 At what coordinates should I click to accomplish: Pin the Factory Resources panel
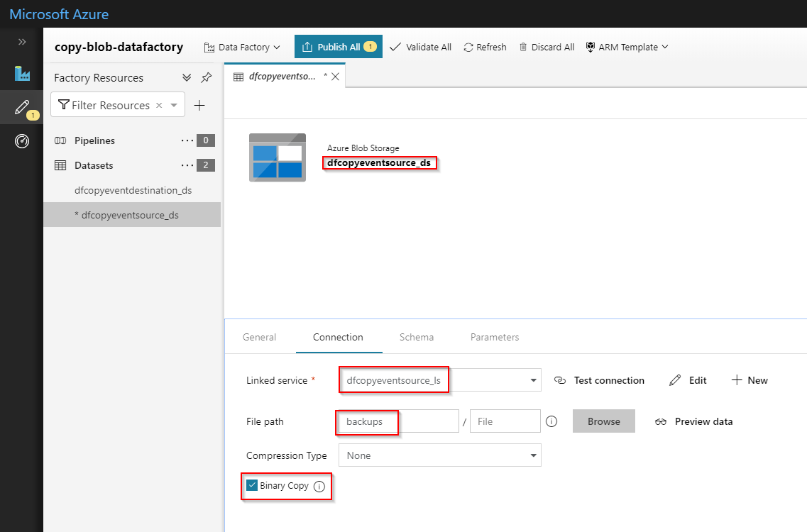click(207, 78)
